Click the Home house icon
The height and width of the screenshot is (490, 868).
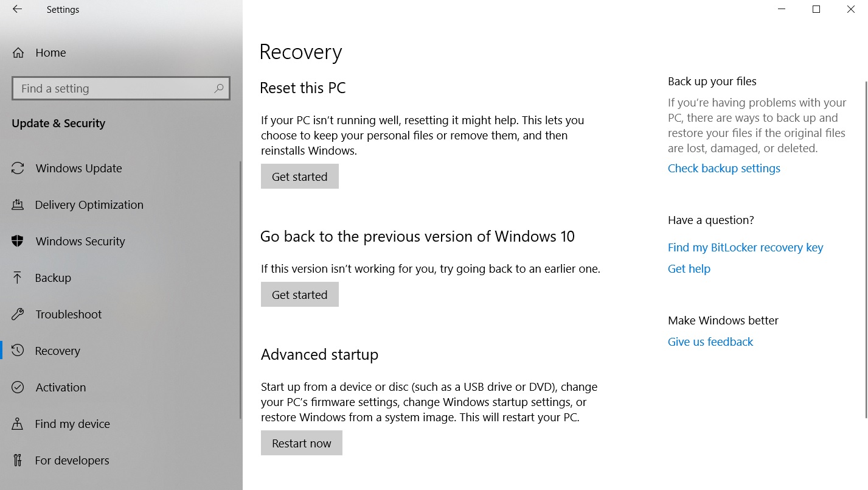point(18,53)
